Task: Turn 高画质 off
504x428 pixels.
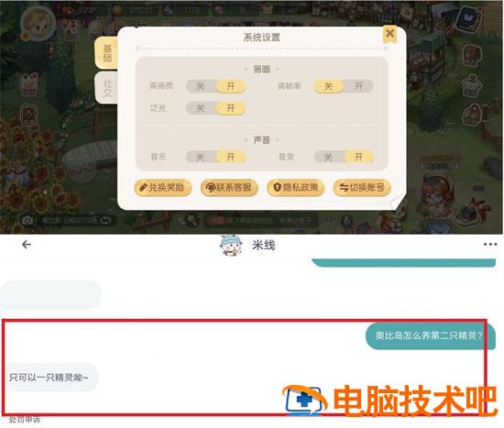Action: click(x=201, y=86)
